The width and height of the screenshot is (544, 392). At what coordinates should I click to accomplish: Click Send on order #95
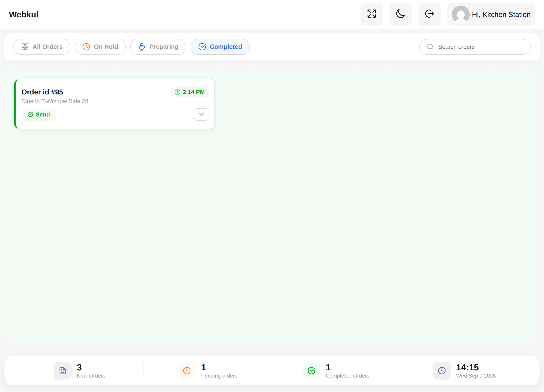pos(39,114)
